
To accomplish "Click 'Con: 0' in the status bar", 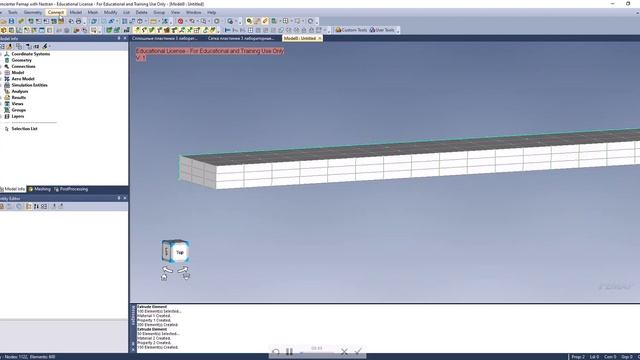I will point(610,357).
